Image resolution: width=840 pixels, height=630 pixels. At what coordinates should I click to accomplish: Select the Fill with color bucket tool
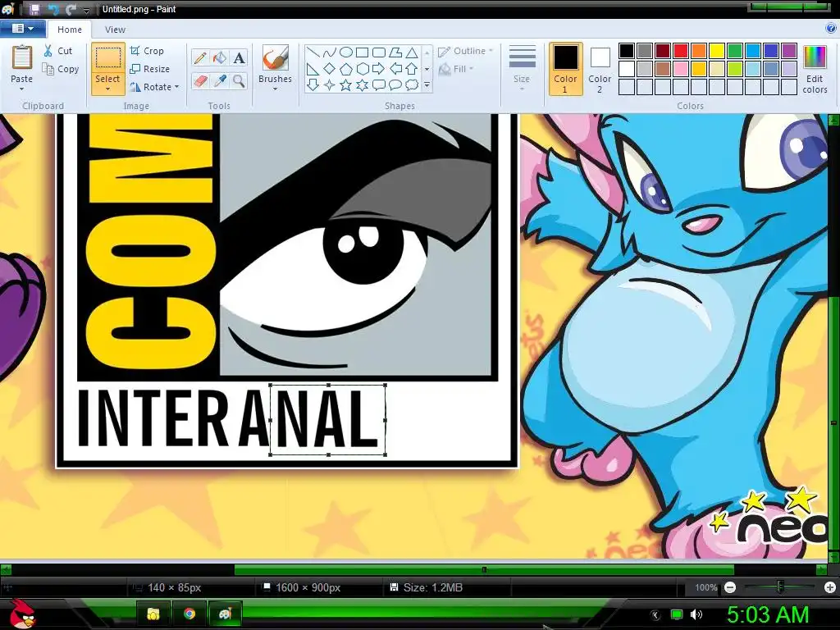click(220, 57)
